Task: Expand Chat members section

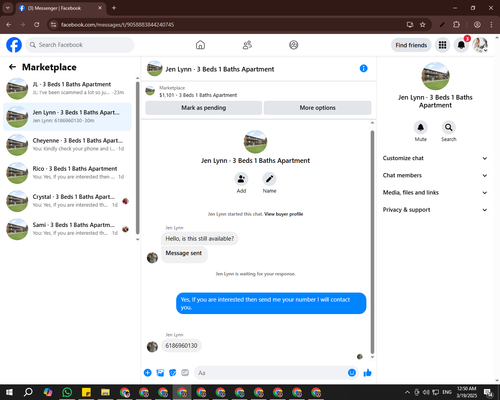Action: (435, 175)
